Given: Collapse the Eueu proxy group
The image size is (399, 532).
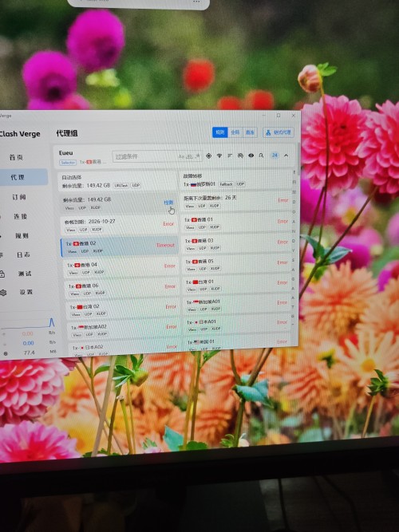Looking at the screenshot, I should coord(286,156).
